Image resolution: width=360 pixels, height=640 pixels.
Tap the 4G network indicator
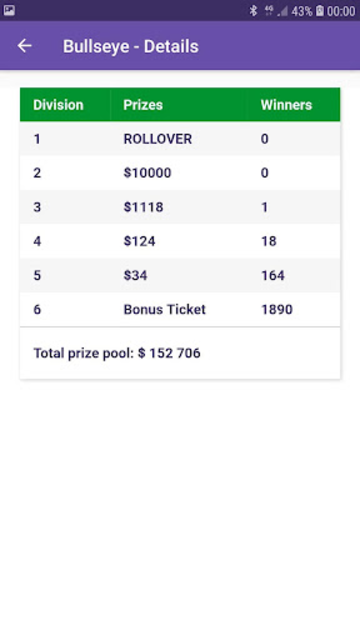(269, 11)
